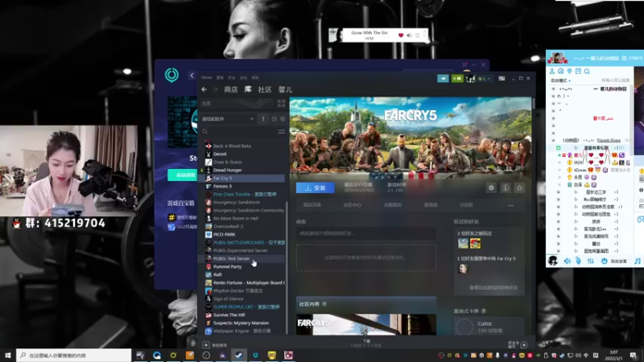
Task: Open the green Steam friends notification button
Action: coord(457,78)
